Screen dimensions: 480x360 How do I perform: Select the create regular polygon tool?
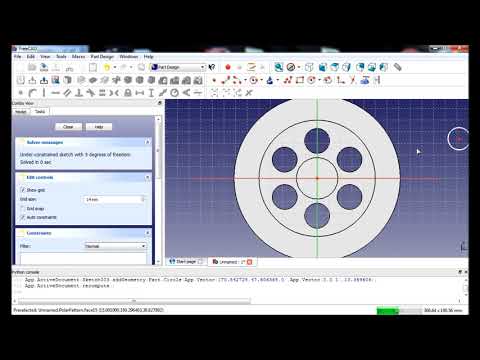point(312,80)
